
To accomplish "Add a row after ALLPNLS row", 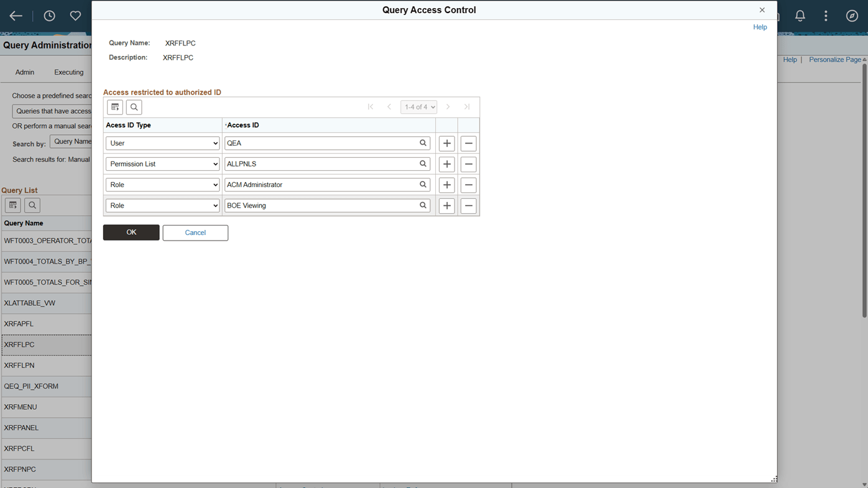I will pyautogui.click(x=446, y=164).
